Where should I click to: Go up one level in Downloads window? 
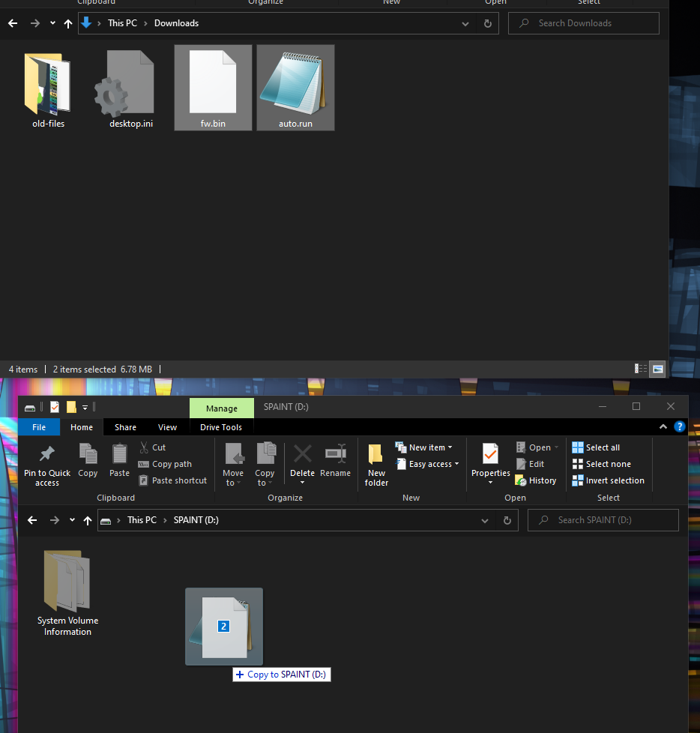(x=68, y=23)
